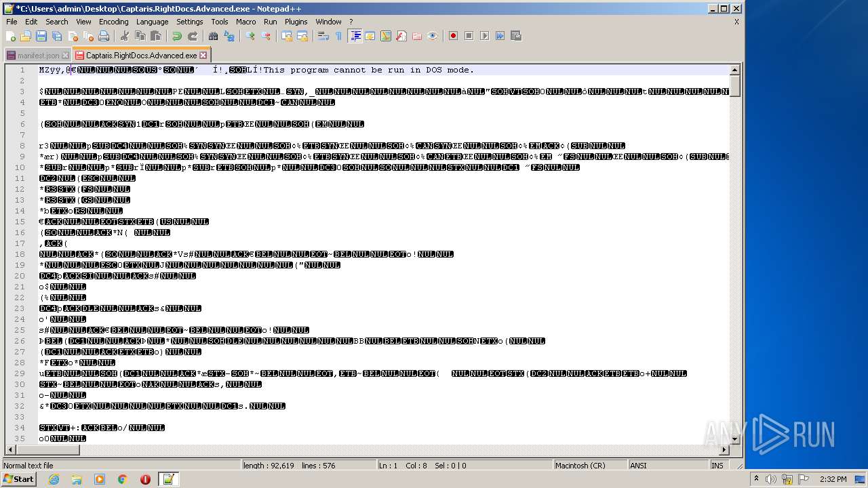
Task: Open the Document Map panel icon
Action: click(385, 36)
